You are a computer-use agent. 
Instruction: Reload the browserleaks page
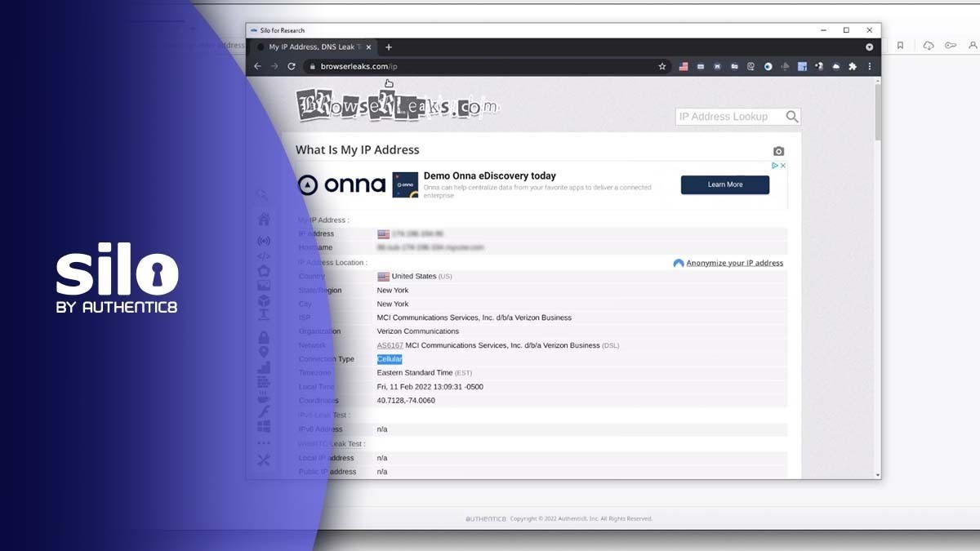(291, 67)
